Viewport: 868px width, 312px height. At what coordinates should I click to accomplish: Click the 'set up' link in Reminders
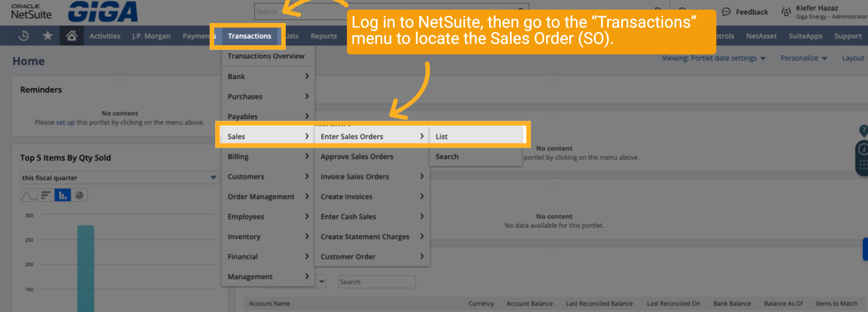click(65, 122)
